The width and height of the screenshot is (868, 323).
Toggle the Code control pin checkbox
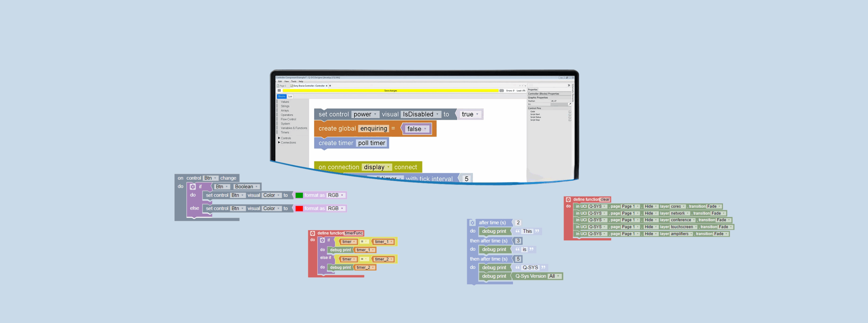[570, 112]
